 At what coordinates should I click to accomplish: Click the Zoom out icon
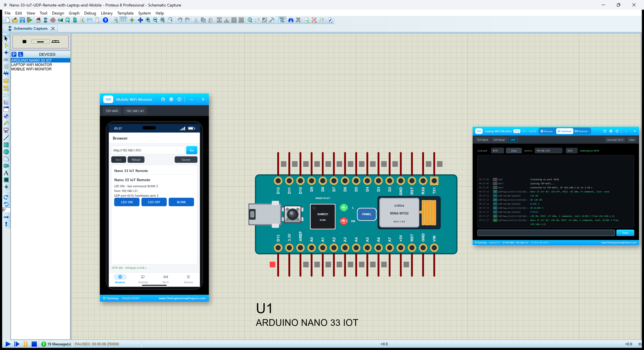coord(155,20)
